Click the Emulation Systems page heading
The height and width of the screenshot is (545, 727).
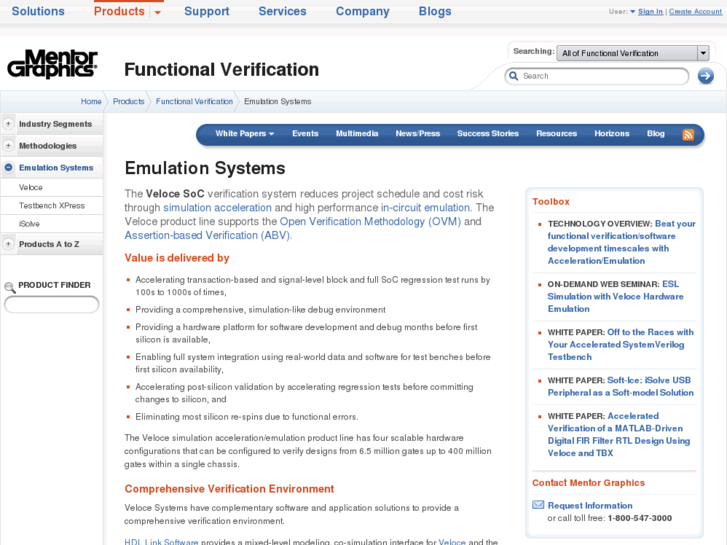coord(205,168)
